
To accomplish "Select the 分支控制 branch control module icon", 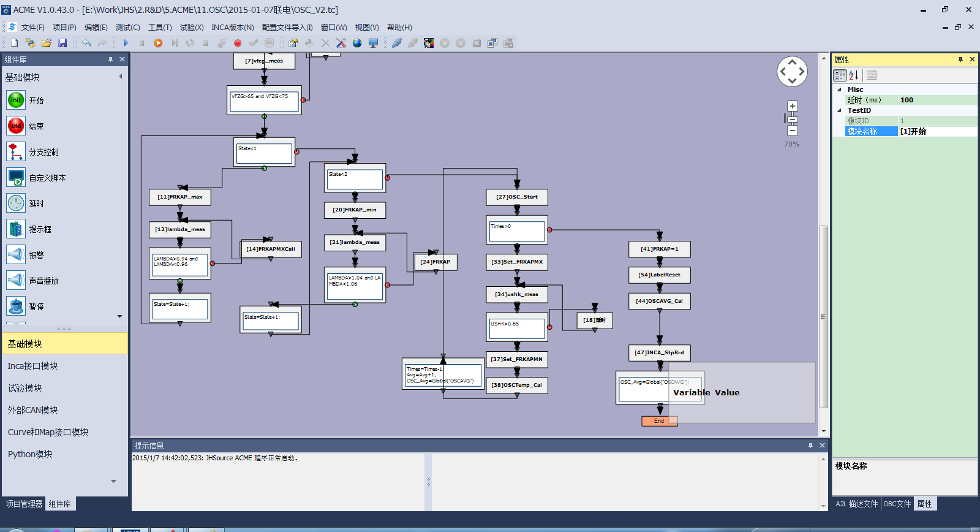I will tap(16, 151).
